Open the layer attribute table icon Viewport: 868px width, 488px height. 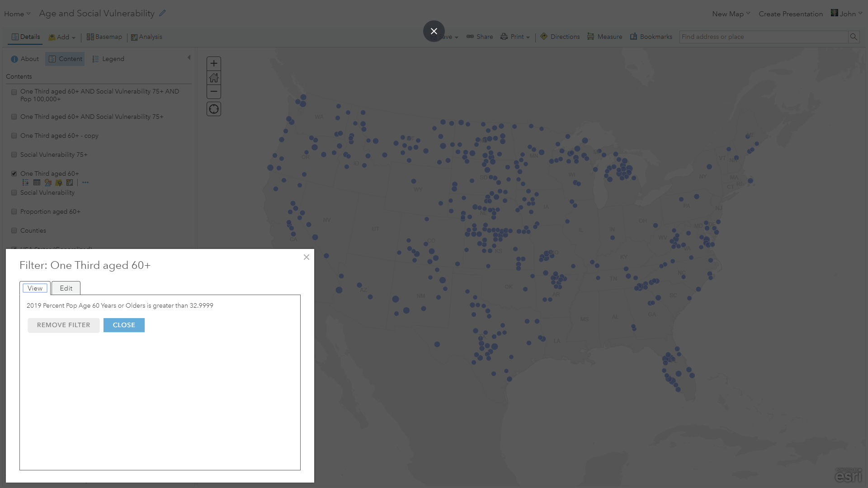(x=37, y=183)
